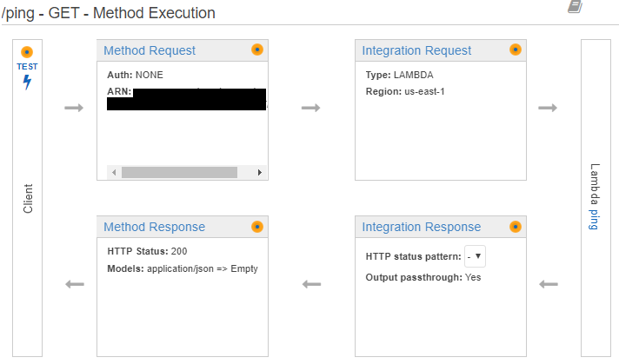Open the Method Request settings

click(150, 50)
